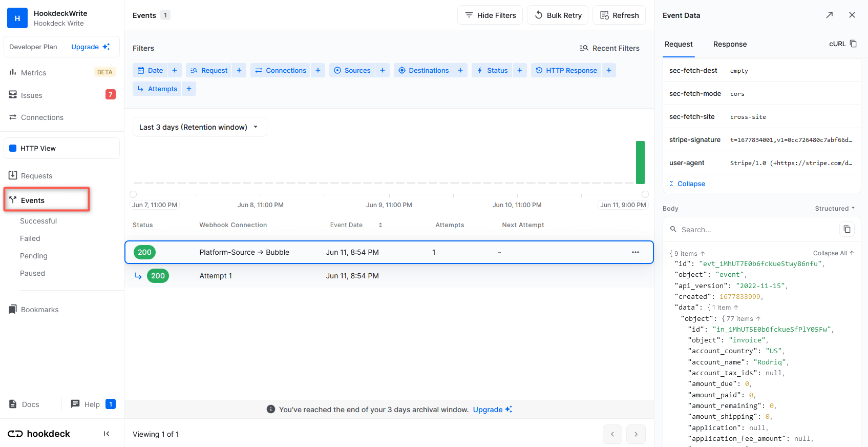Click the Sources filter chip

point(352,70)
